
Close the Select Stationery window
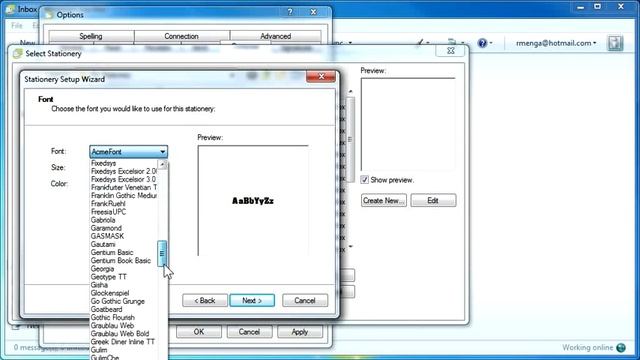tap(451, 51)
